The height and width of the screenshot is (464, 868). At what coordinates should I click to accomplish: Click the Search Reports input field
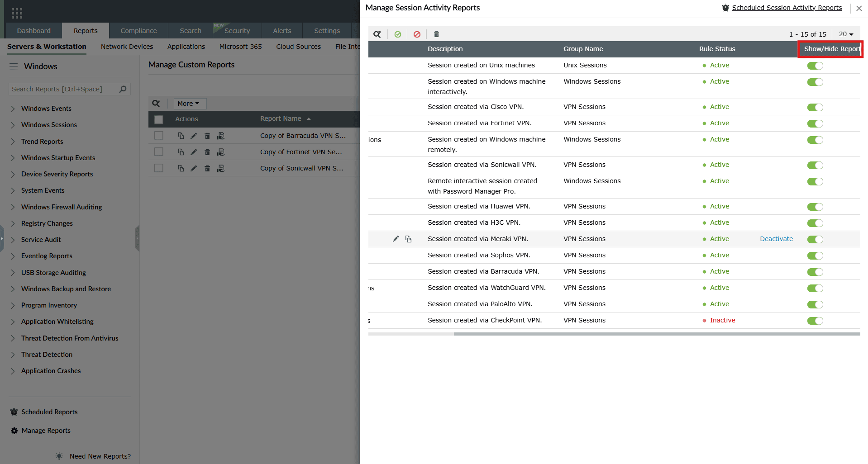70,89
